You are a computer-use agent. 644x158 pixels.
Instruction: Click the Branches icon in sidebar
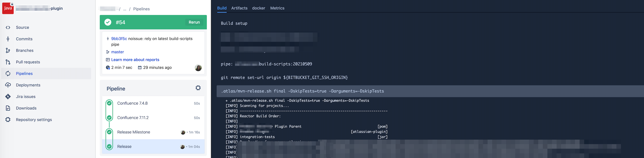pos(8,50)
